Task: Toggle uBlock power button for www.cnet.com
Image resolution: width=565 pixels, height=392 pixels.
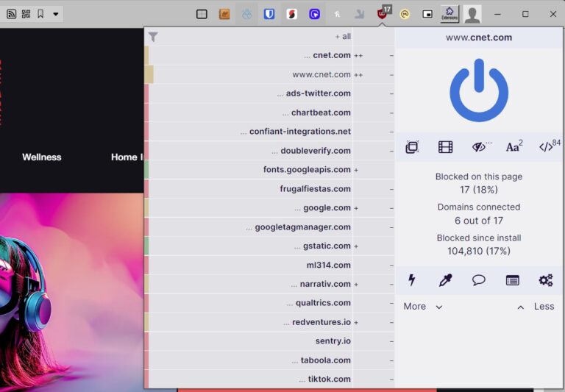Action: pos(478,90)
